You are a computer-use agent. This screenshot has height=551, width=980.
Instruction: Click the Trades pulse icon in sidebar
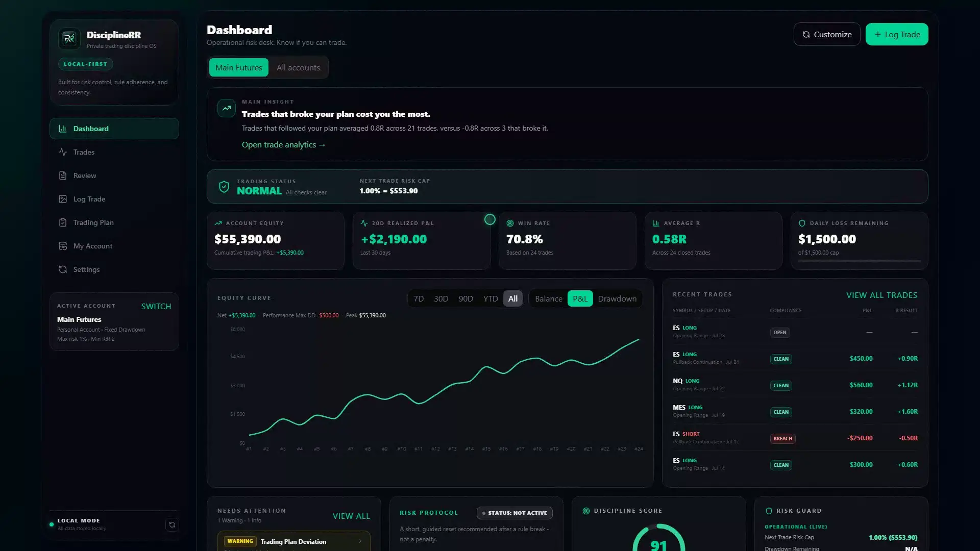click(x=63, y=152)
